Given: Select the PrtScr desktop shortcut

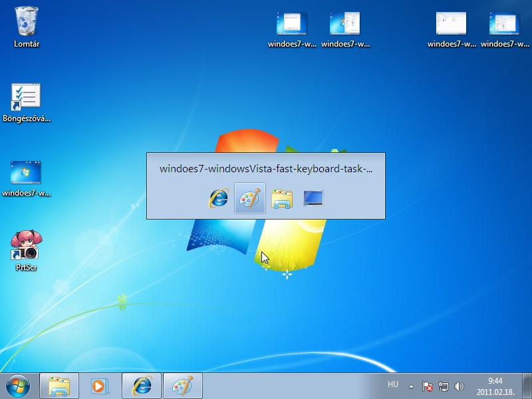Looking at the screenshot, I should [x=27, y=251].
